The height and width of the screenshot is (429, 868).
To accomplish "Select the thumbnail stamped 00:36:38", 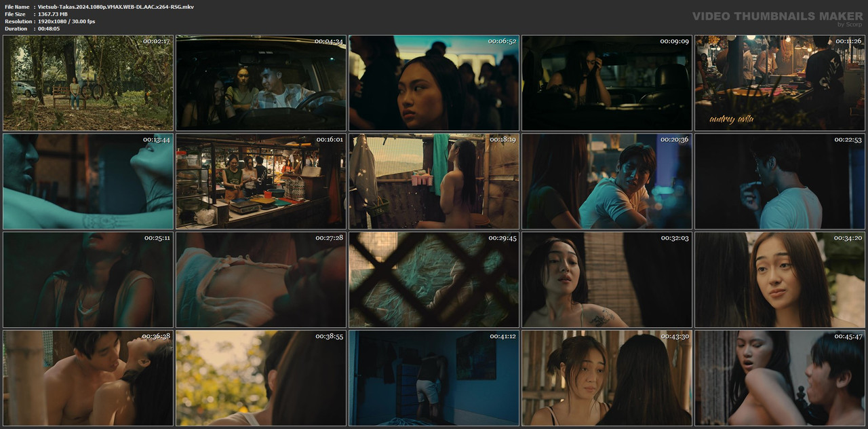I will tap(88, 378).
